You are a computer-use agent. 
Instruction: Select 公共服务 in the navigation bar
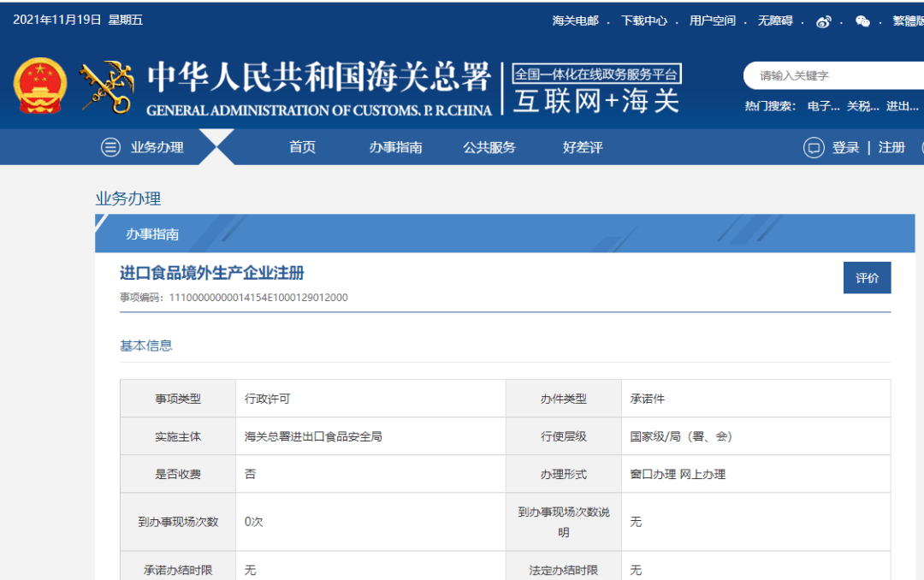(x=489, y=147)
